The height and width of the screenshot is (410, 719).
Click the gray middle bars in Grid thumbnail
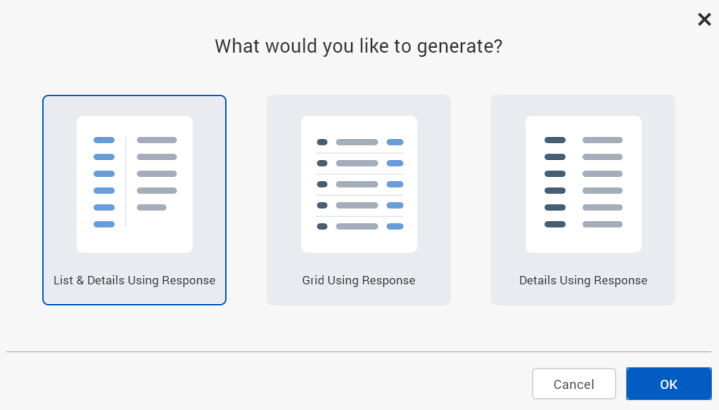pos(357,184)
